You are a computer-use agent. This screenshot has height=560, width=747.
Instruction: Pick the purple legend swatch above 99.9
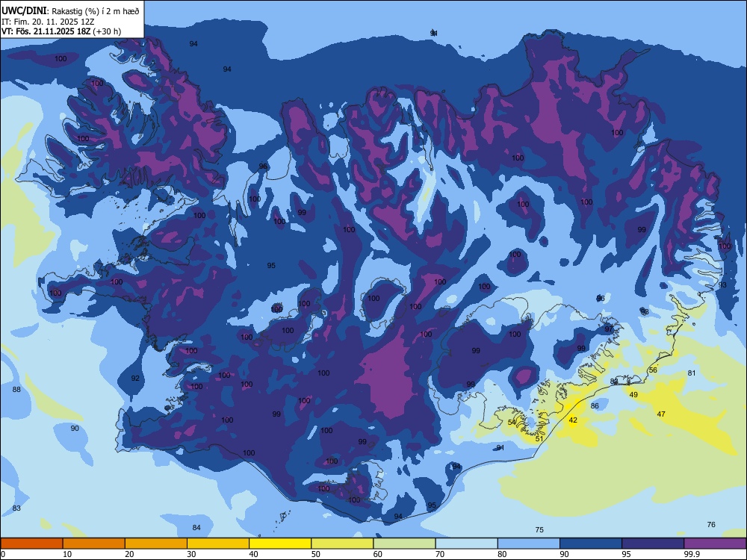(715, 544)
